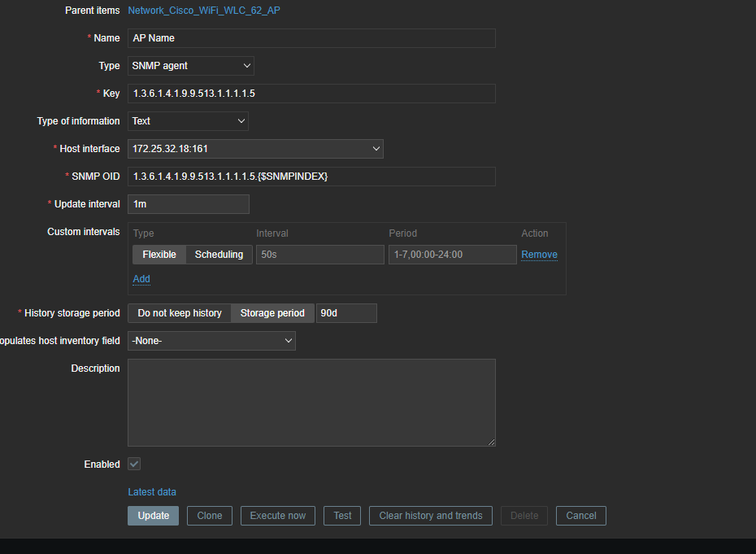
Task: Click the SNMP OID input field
Action: pos(311,177)
